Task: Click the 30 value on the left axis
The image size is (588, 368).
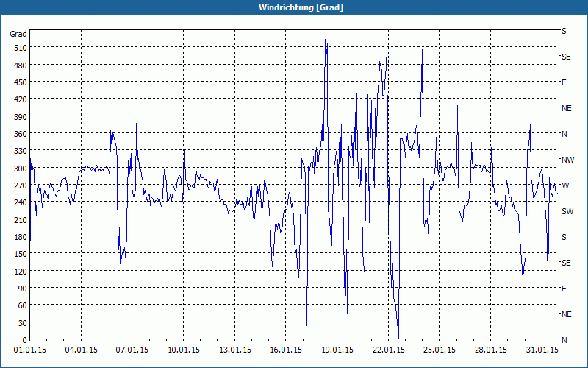Action: (x=23, y=323)
